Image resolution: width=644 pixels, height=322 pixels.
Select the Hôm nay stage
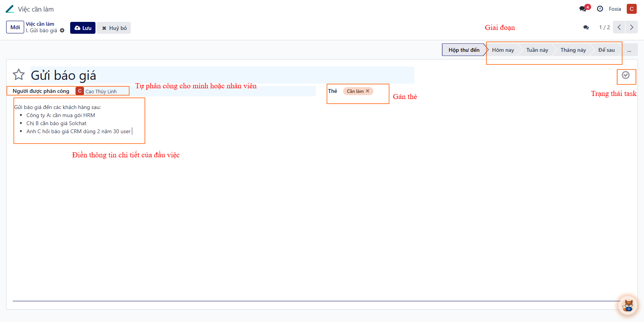(x=503, y=50)
